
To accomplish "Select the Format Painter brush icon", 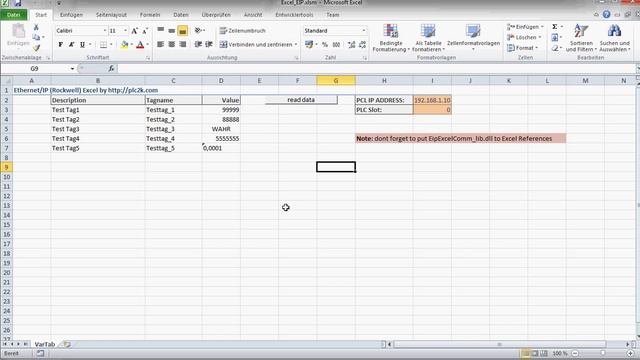I will (36, 48).
